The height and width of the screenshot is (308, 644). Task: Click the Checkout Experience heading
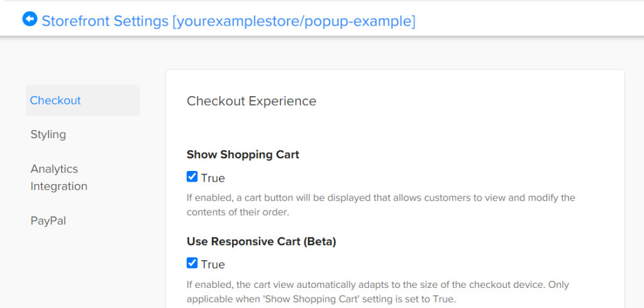pyautogui.click(x=252, y=101)
